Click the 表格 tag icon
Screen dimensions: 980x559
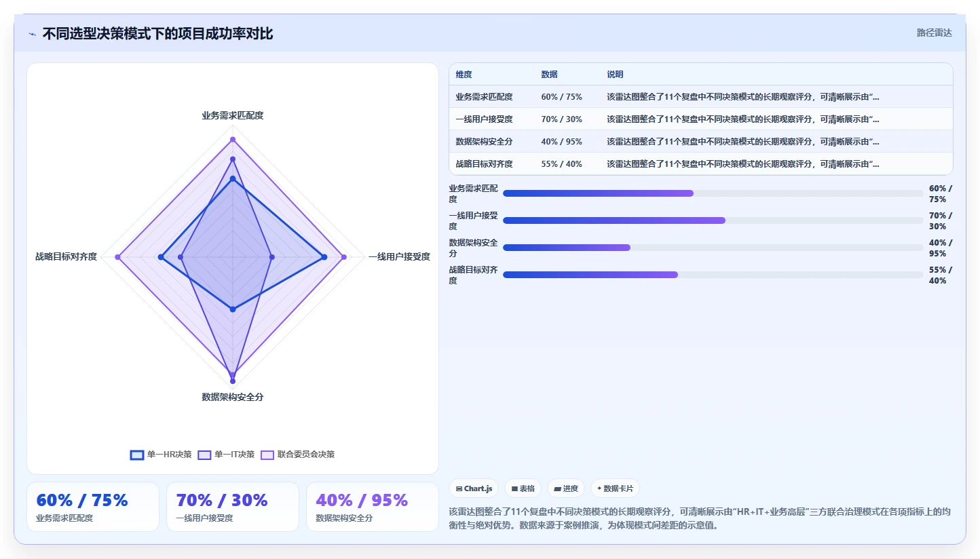514,488
